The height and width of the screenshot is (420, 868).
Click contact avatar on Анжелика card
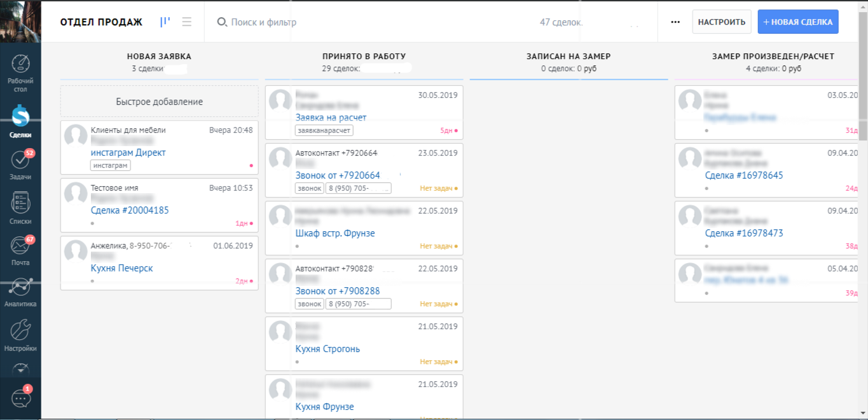(x=76, y=252)
